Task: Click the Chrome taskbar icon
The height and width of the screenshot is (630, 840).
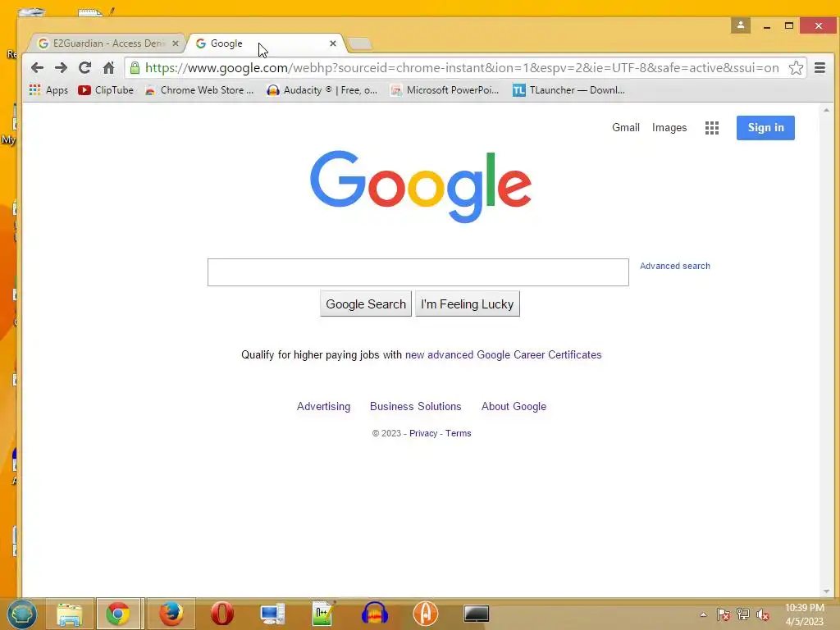Action: (118, 614)
